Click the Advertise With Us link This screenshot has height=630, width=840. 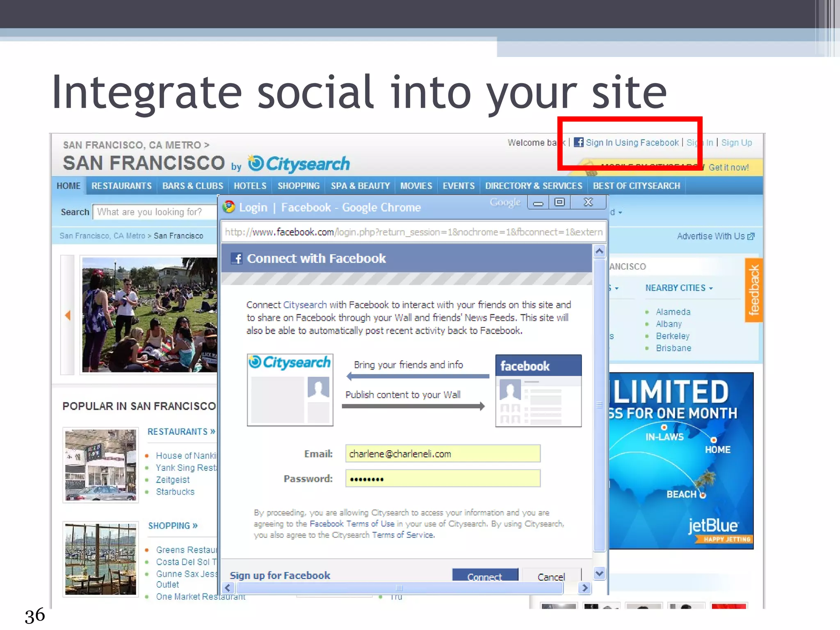[x=710, y=236]
